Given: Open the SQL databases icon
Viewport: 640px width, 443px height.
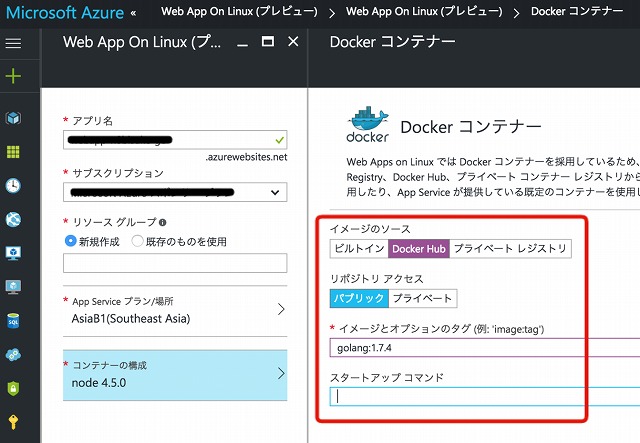Looking at the screenshot, I should (x=13, y=321).
